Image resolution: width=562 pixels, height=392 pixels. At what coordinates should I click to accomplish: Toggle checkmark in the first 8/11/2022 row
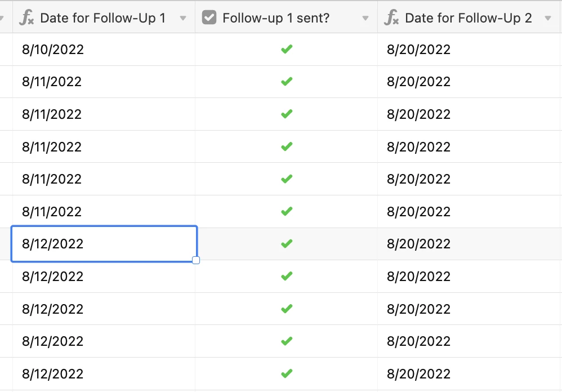point(287,82)
